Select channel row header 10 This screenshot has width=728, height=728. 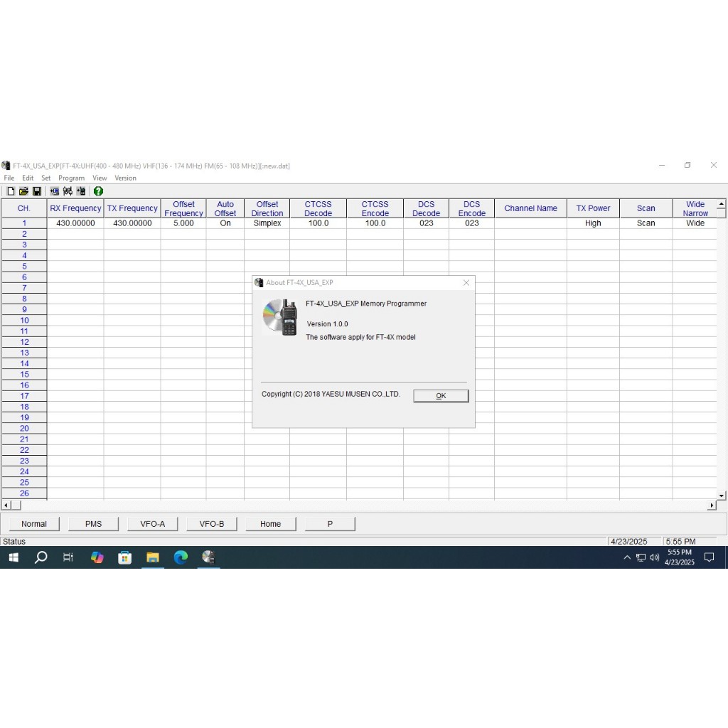[x=24, y=321]
